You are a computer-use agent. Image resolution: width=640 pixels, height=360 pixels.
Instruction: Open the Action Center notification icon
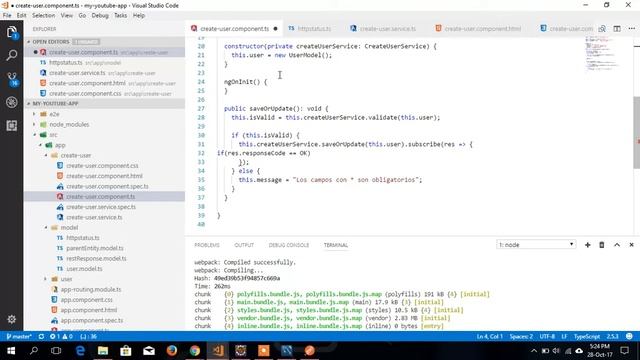[x=624, y=351]
